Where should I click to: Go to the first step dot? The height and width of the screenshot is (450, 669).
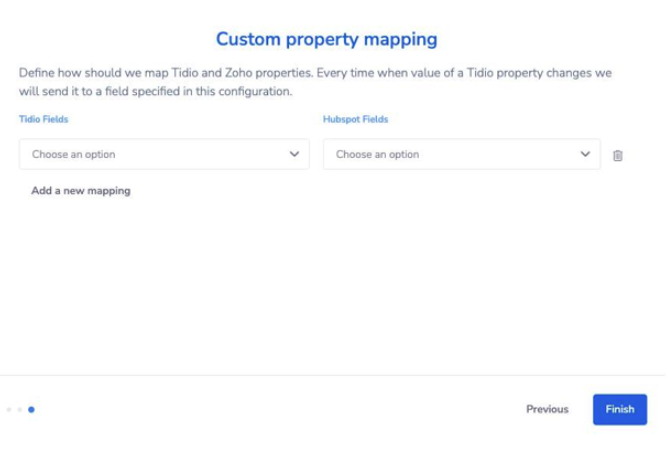pos(9,409)
